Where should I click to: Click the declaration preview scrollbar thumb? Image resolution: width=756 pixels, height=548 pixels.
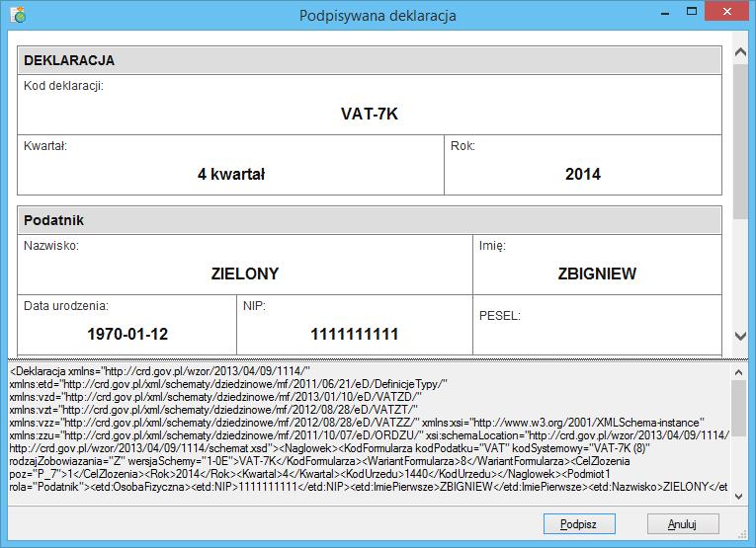pyautogui.click(x=740, y=142)
